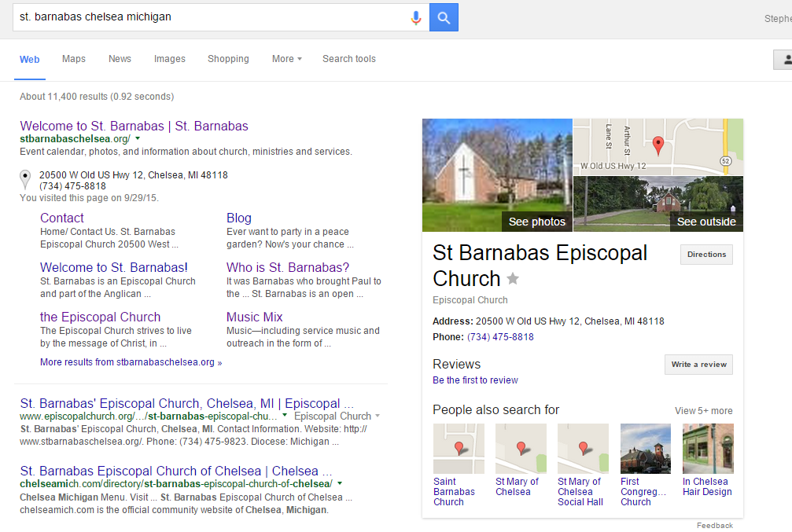
Task: Expand the arrow after stbarnabaschelsea.org URL
Action: (138, 138)
